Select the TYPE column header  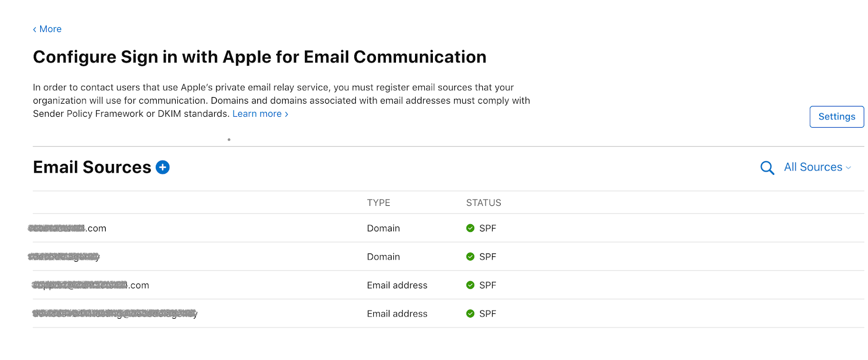tap(378, 203)
